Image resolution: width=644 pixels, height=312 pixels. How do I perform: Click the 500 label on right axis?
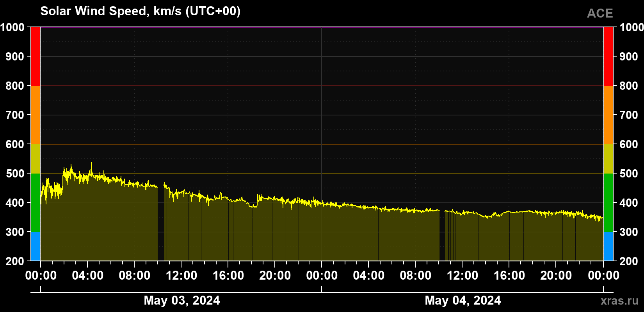coord(629,174)
